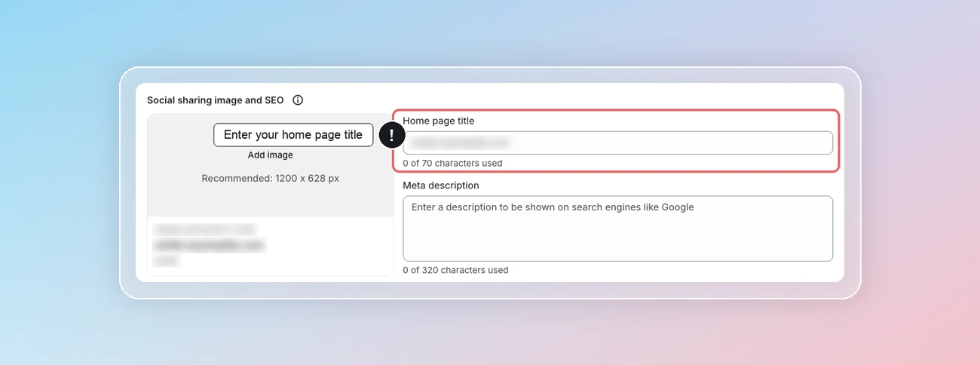Screen dimensions: 980x365
Task: Click the '0 of 320 characters used' counter
Action: tap(455, 270)
